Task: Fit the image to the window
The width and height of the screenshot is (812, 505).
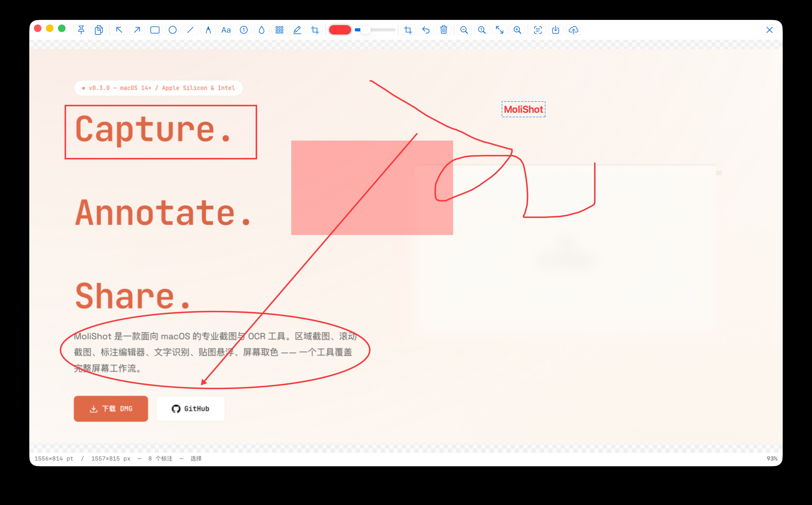Action: click(x=499, y=30)
